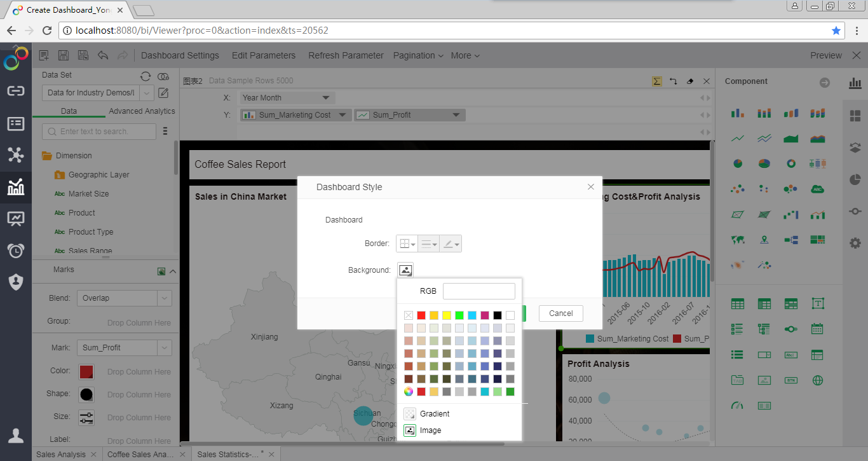Click the Preview link
The width and height of the screenshot is (868, 461).
[x=826, y=55]
